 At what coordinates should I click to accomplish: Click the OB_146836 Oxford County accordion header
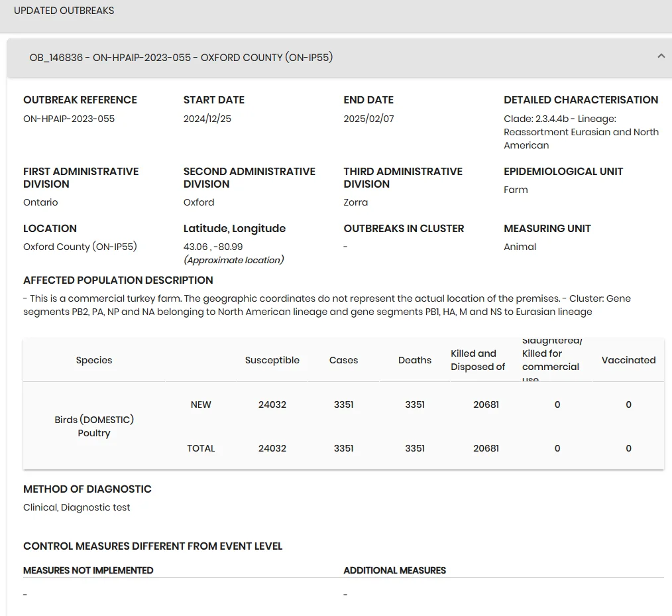coord(339,58)
